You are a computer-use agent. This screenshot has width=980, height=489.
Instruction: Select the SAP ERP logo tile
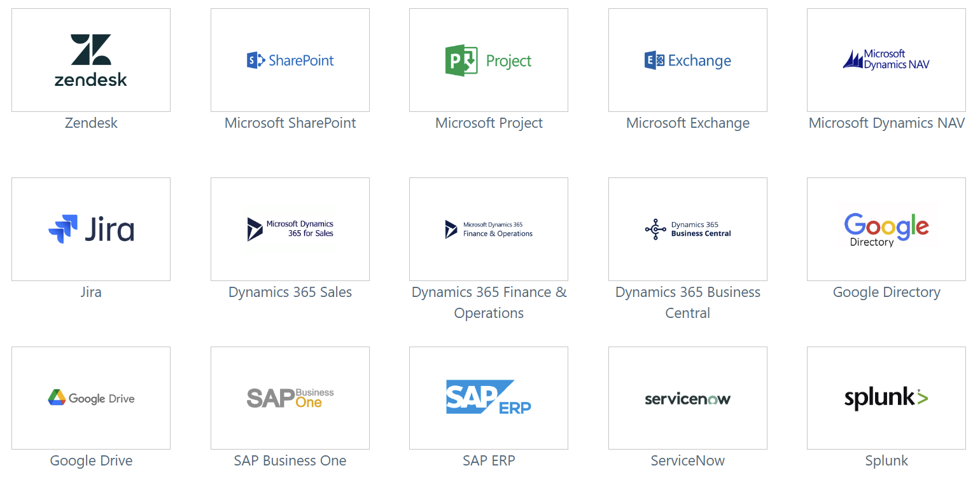pos(489,398)
